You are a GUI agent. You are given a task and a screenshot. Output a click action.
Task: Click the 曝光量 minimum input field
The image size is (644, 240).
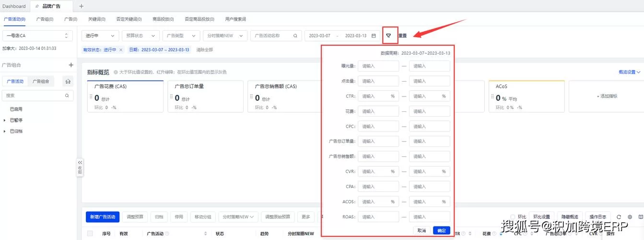pyautogui.click(x=378, y=66)
